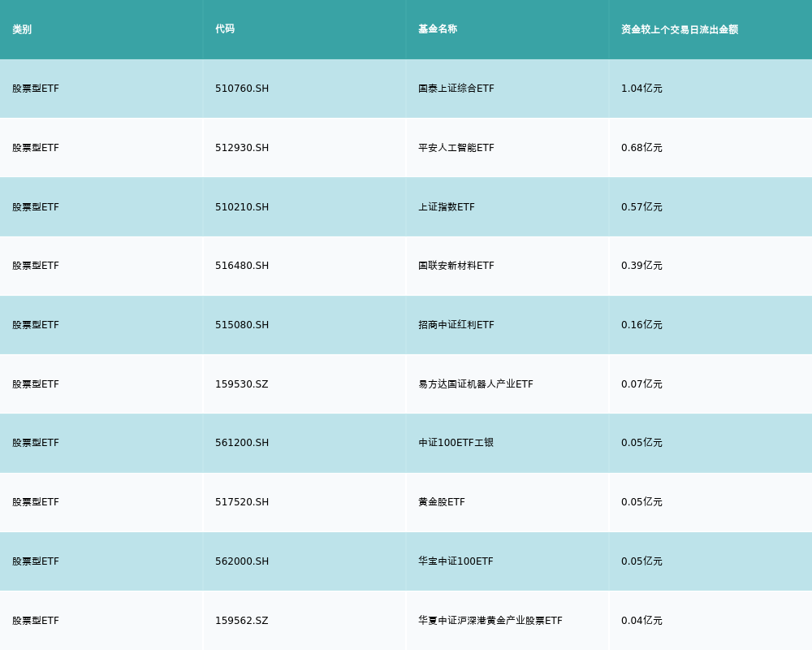Click the 0.57亿元 outflow value

tap(641, 207)
